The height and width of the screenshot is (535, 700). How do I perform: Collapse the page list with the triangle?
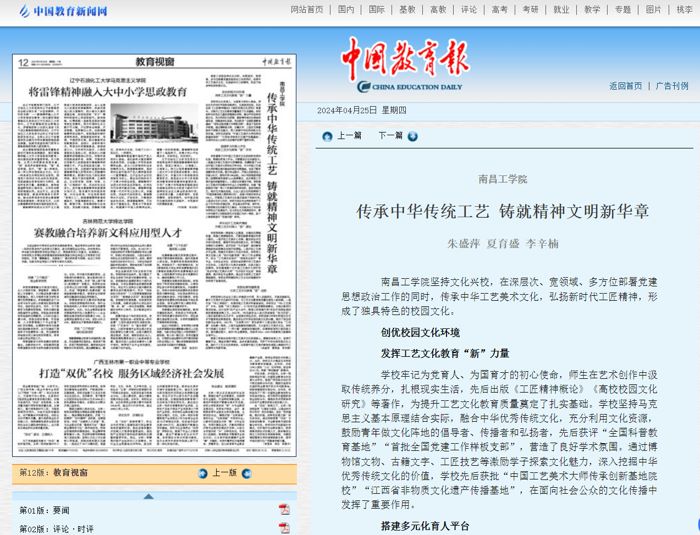click(149, 496)
